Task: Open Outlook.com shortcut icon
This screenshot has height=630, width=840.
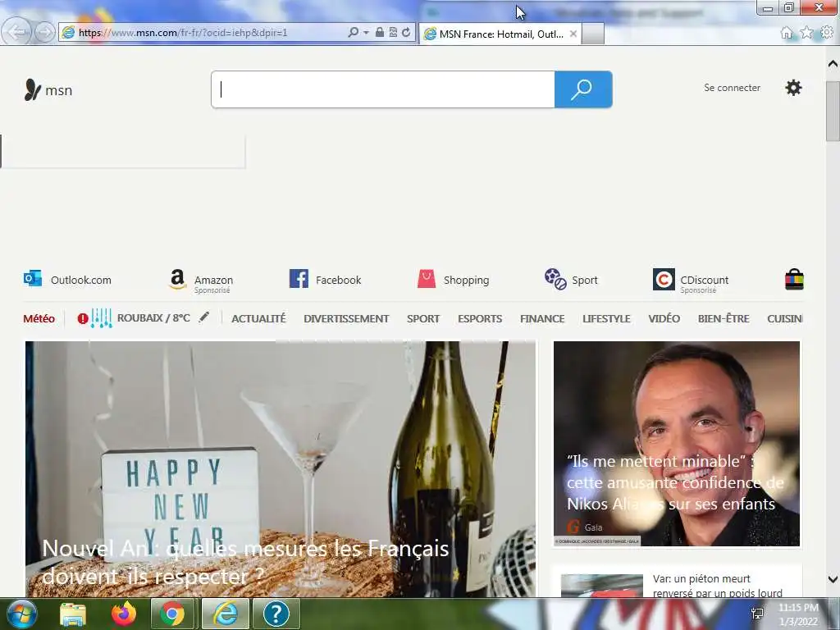Action: pyautogui.click(x=33, y=279)
